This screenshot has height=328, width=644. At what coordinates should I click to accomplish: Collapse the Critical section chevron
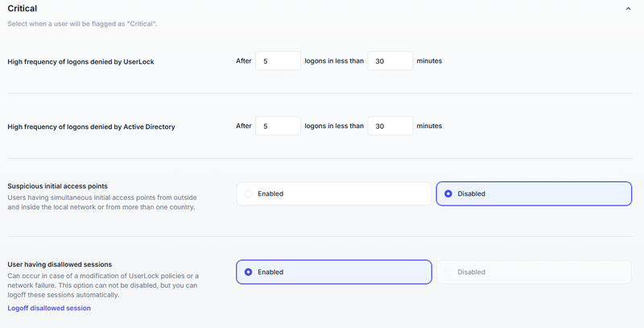[629, 9]
